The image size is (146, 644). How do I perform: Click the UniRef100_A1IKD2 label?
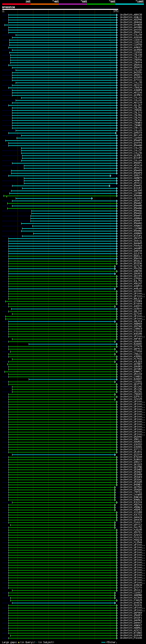click(131, 198)
